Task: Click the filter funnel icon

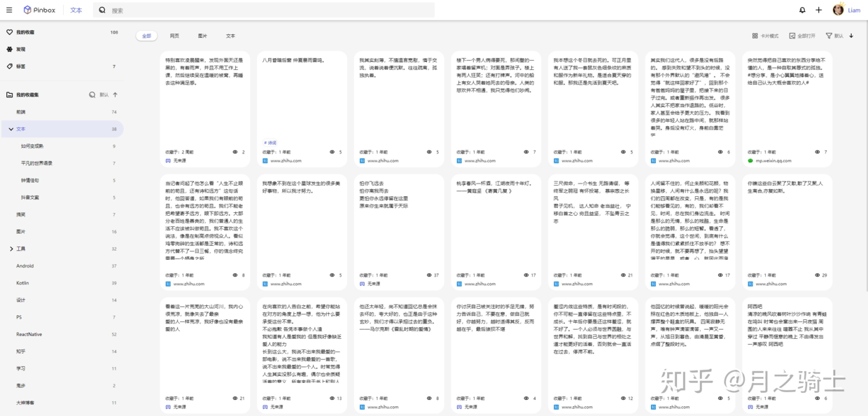Action: tap(829, 36)
